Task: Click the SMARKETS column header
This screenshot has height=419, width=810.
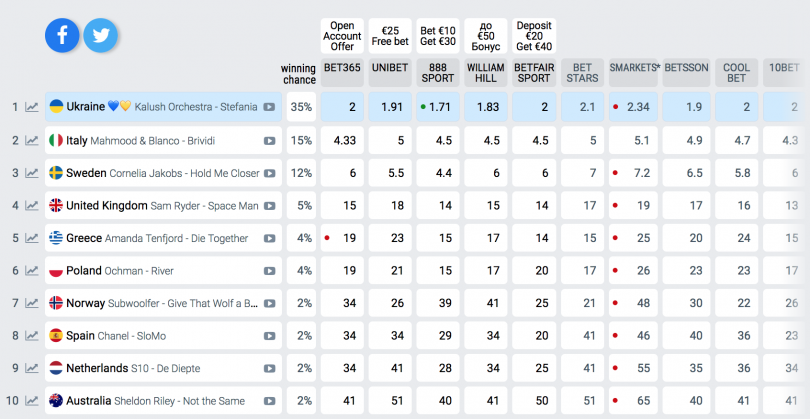Action: pos(633,68)
